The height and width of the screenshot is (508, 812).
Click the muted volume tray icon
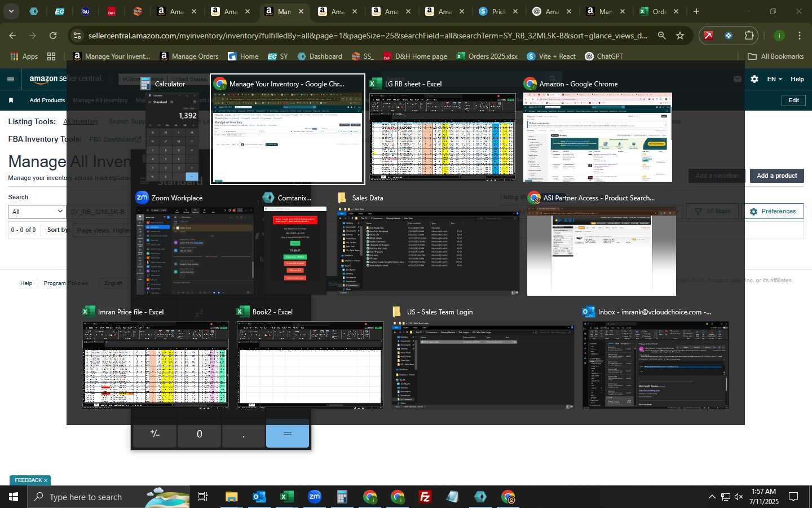tap(739, 497)
